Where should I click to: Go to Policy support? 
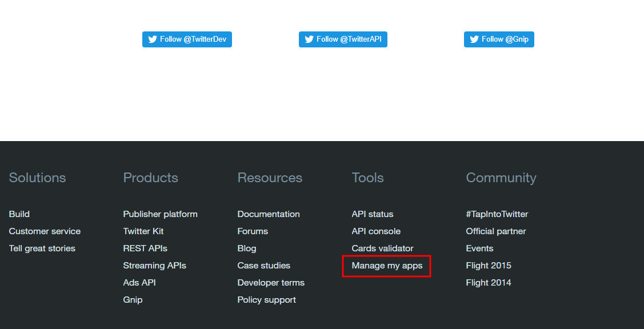pos(266,300)
